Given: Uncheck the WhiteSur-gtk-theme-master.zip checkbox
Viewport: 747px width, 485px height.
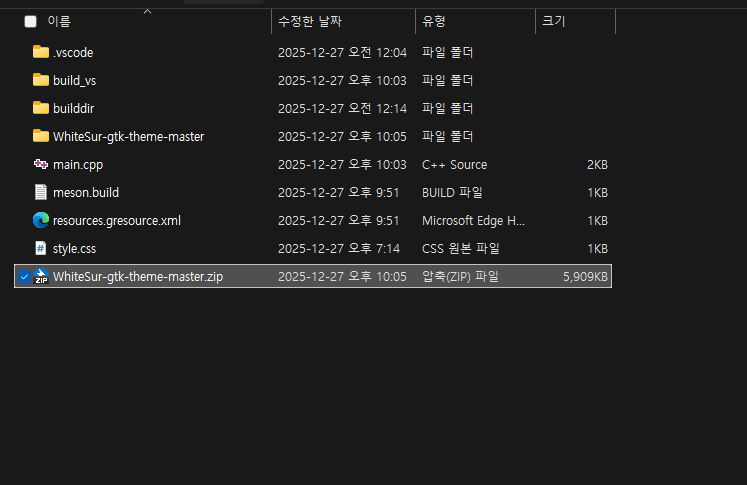Looking at the screenshot, I should tap(23, 276).
